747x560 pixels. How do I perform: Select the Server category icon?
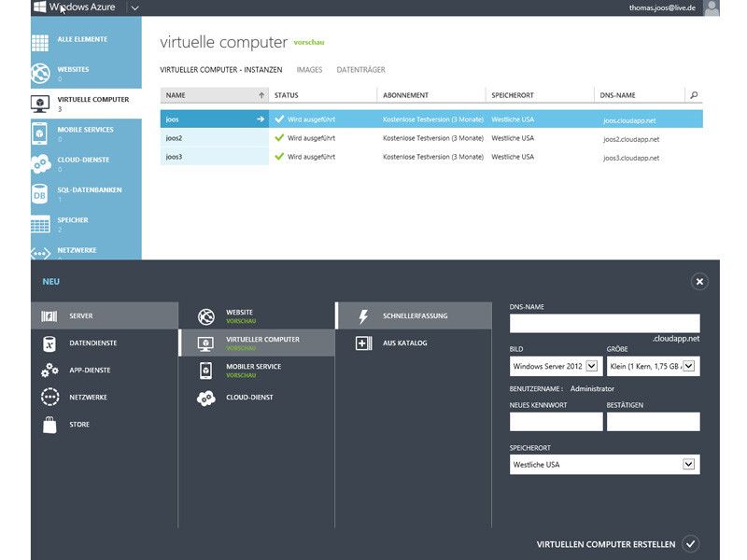(x=49, y=315)
